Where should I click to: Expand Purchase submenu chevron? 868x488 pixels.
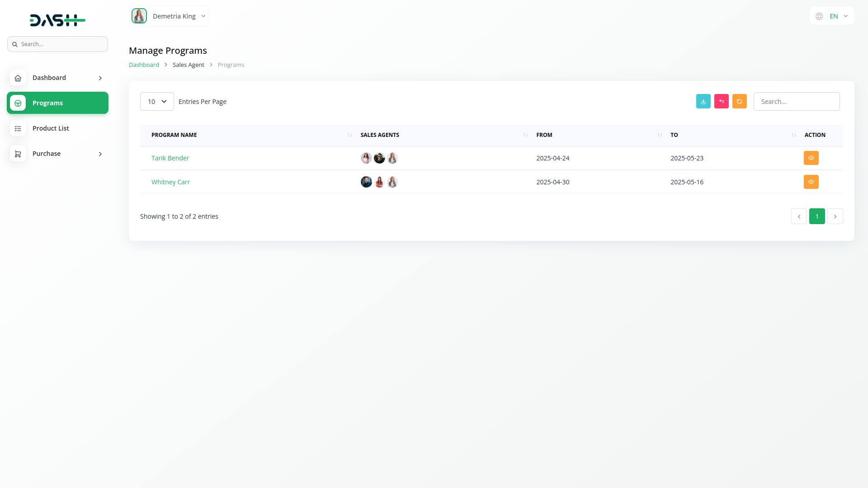[x=100, y=154]
